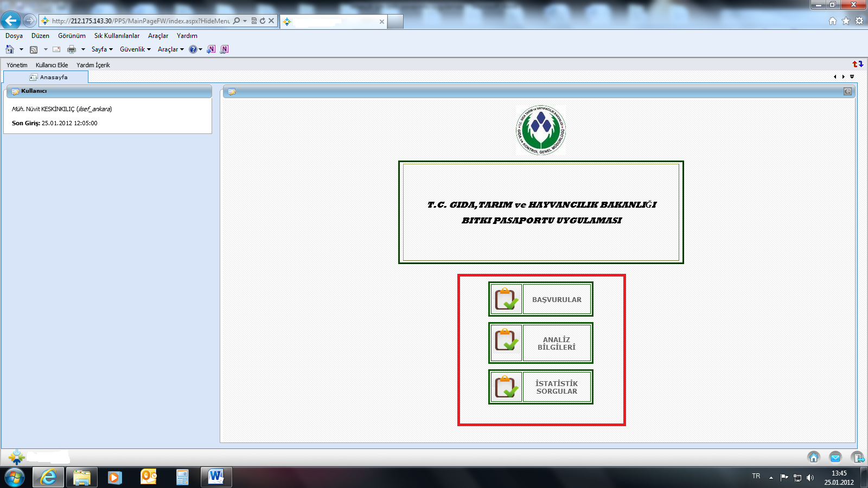Open the mail envelope icon in bottom bar

(x=835, y=457)
